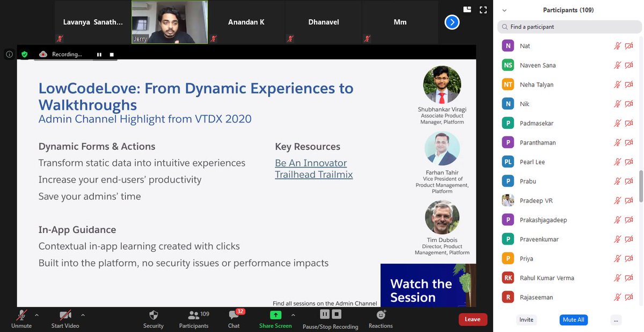Open the Chat icon with 32 badge
This screenshot has width=644, height=332.
point(234,315)
